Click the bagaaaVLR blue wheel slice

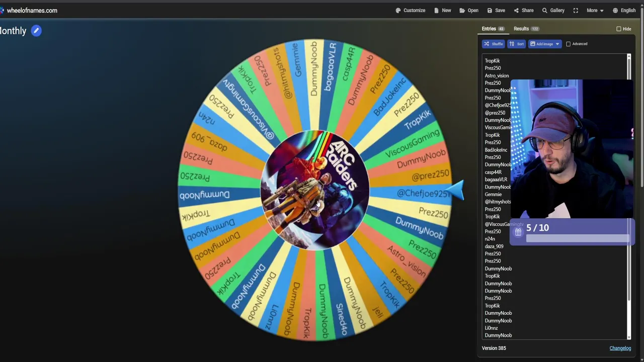click(330, 67)
